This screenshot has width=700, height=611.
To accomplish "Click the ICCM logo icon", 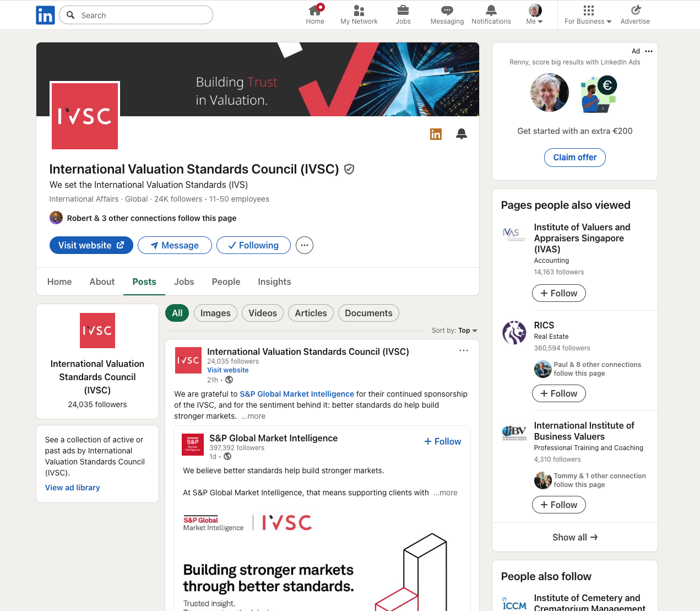I will pyautogui.click(x=514, y=604).
